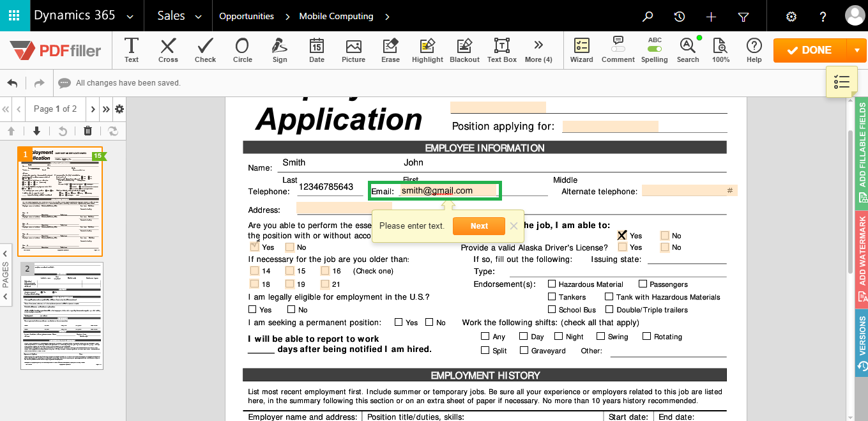Open the yellow checklist note icon

842,82
